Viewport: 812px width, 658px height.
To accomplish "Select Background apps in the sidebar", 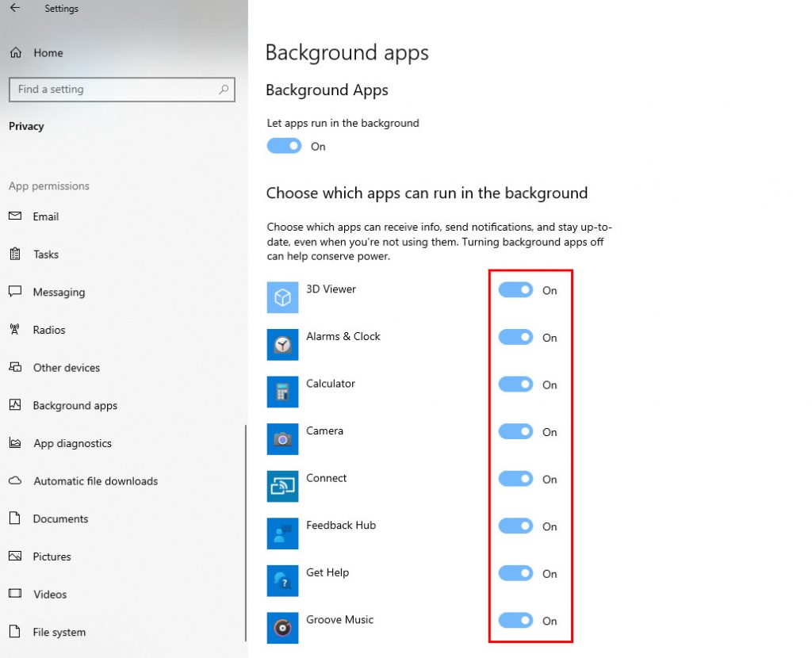I will tap(75, 405).
